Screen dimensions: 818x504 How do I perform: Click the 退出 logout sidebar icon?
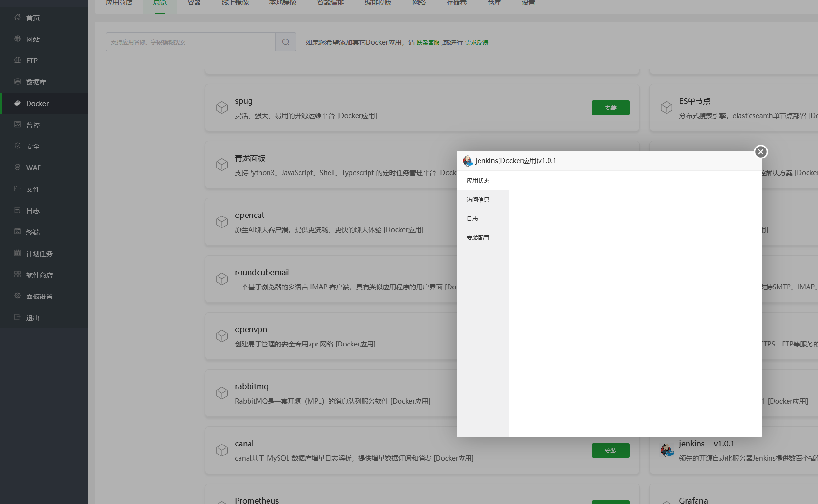point(18,317)
